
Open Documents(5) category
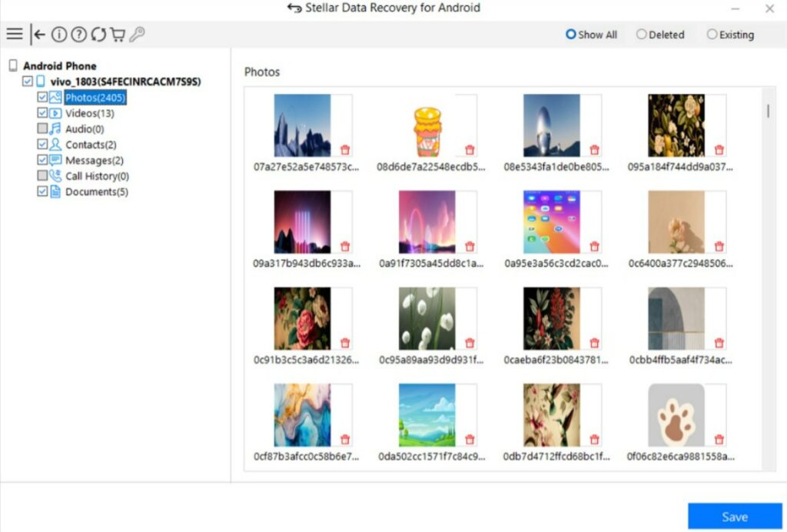[x=96, y=191]
